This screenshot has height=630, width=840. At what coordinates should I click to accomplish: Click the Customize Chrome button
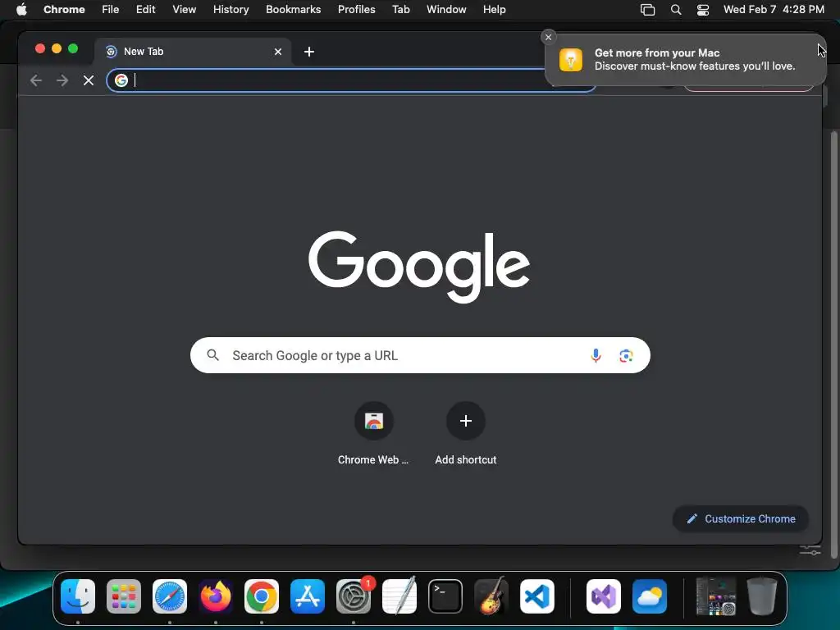tap(741, 518)
